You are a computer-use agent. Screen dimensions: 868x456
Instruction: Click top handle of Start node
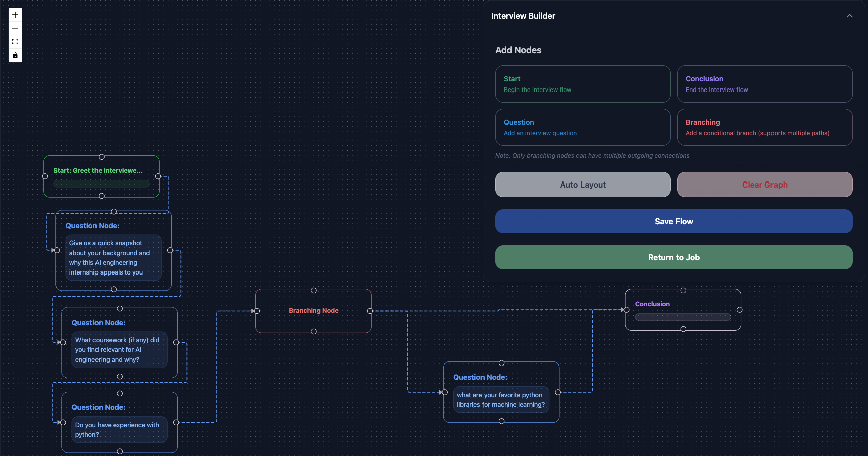(x=102, y=157)
